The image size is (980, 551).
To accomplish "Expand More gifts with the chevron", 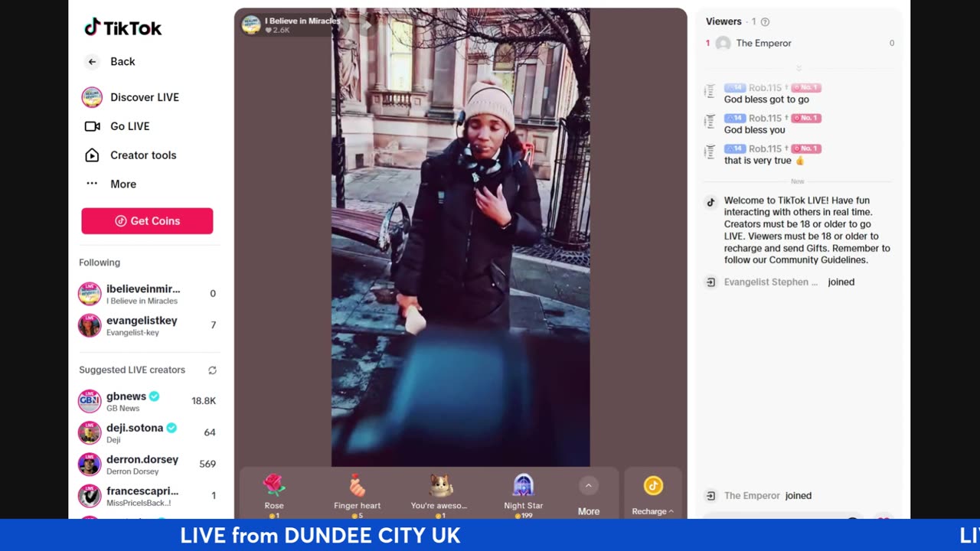I will pos(588,486).
